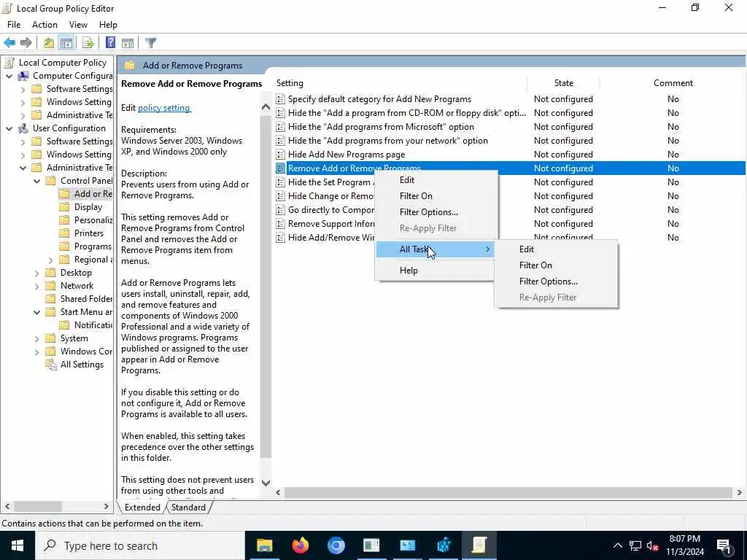Click the policy icon for Hide Add New Programs page
This screenshot has width=747, height=560.
(281, 155)
